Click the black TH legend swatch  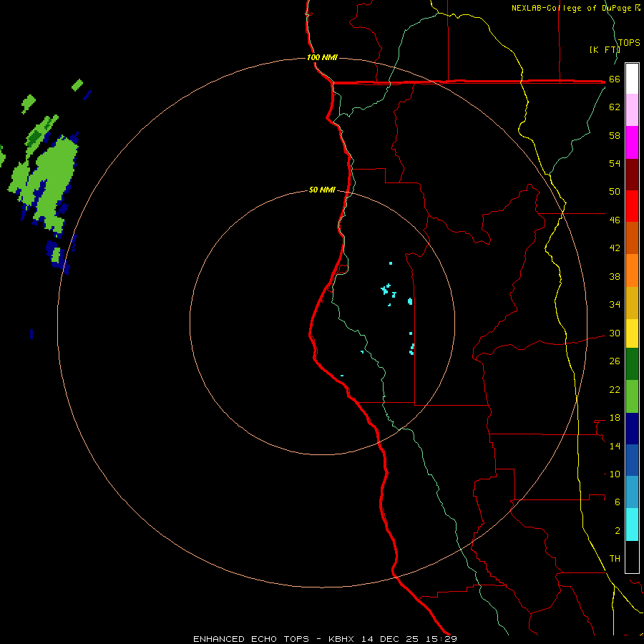[x=632, y=557]
